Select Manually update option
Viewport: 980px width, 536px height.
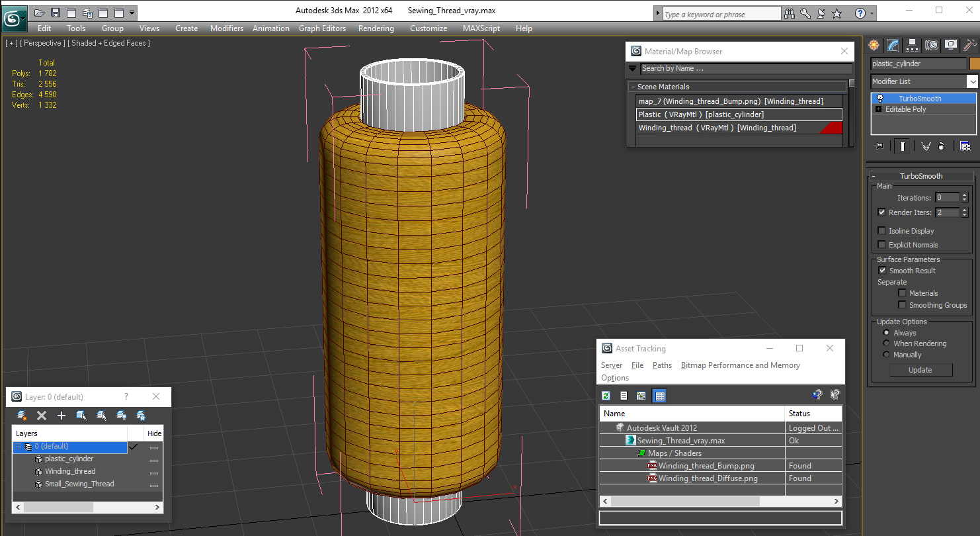click(x=886, y=355)
